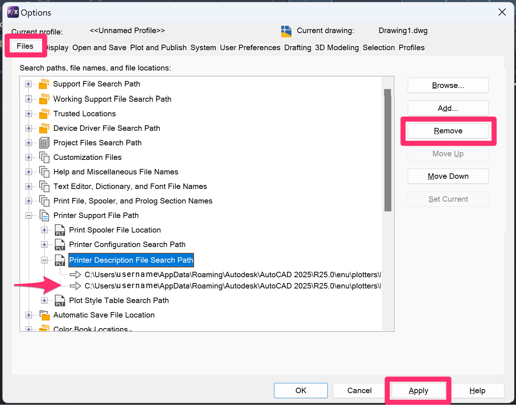
Task: Click the Automatic Save File Location icon
Action: [x=44, y=315]
